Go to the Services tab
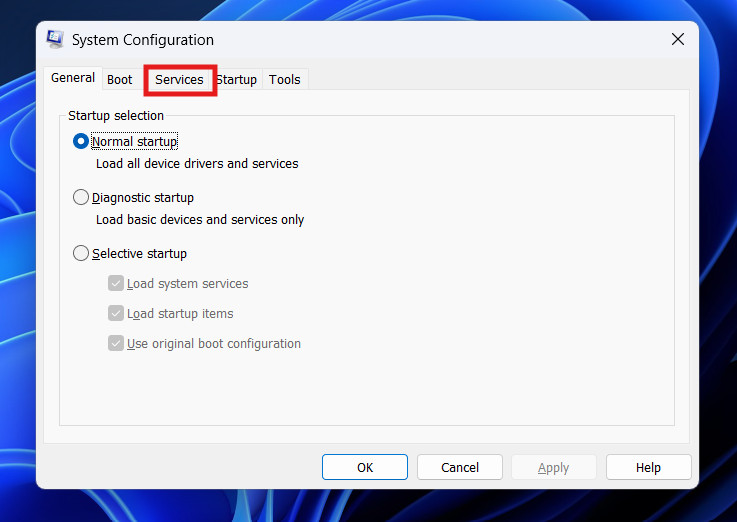The image size is (737, 522). click(x=179, y=79)
